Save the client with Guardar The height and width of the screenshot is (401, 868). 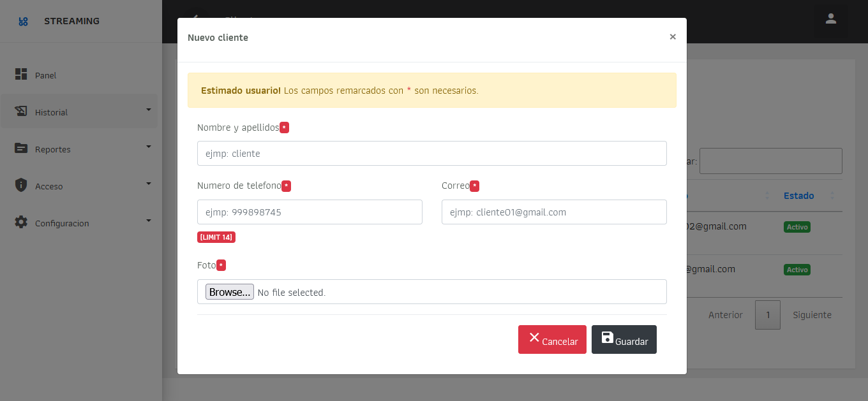(x=624, y=340)
